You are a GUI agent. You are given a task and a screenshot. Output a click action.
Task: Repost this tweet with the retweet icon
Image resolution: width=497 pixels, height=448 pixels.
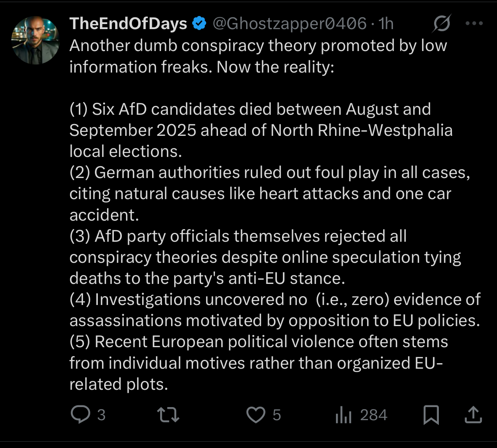tap(168, 414)
